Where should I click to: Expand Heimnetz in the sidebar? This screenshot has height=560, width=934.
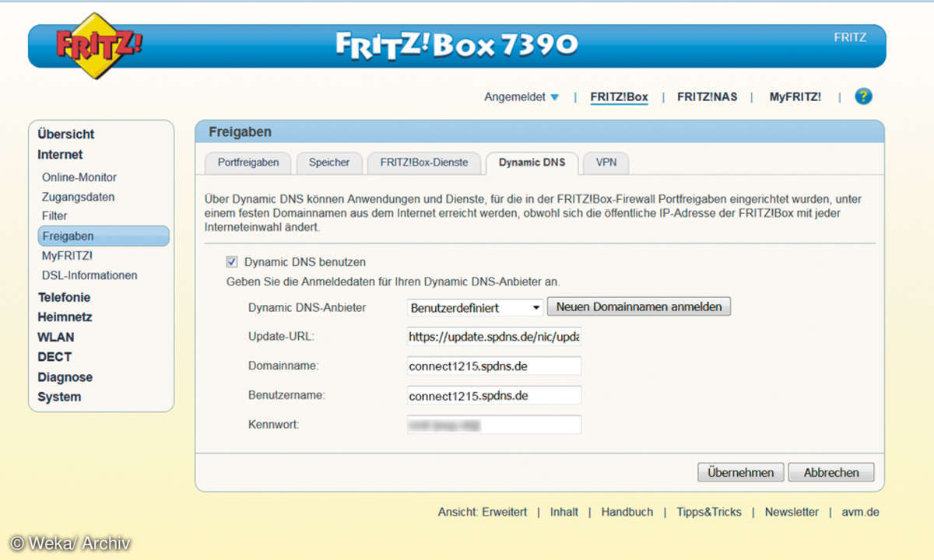pos(65,317)
